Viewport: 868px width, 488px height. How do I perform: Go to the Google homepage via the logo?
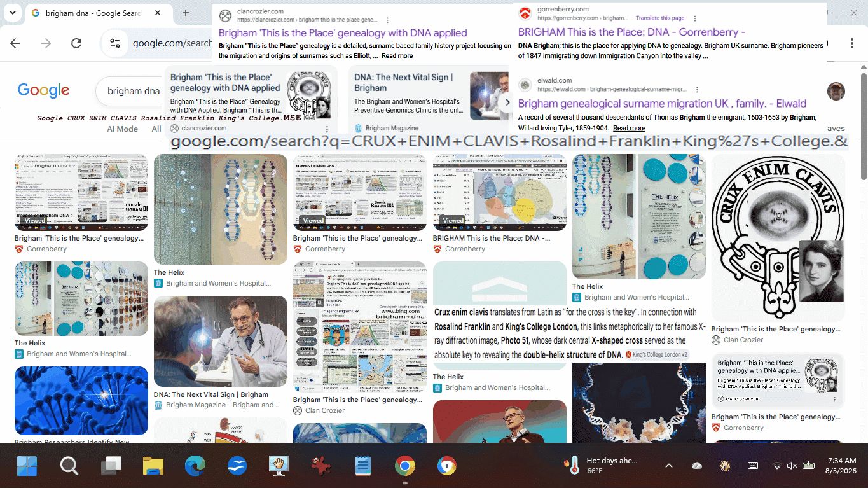point(43,90)
